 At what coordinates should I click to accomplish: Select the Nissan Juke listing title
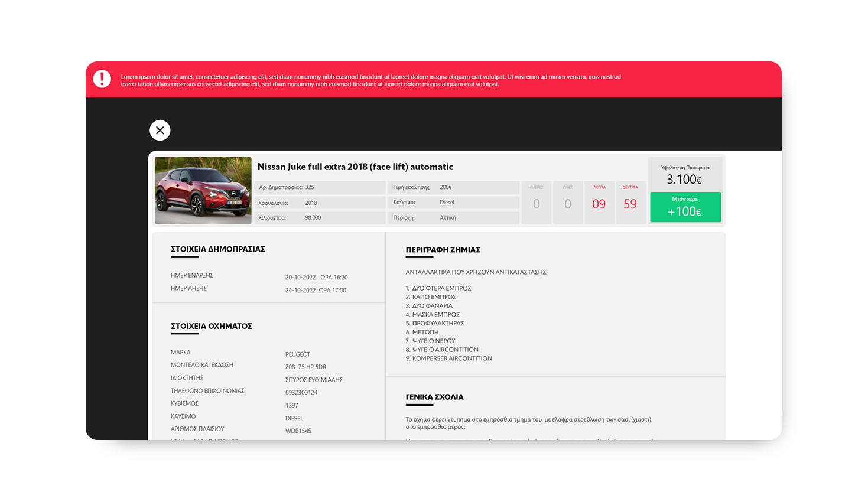click(x=355, y=167)
